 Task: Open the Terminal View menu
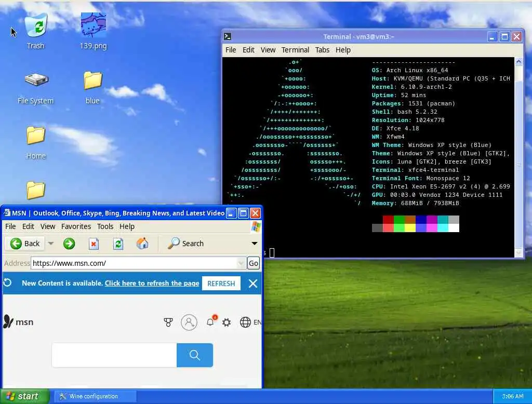click(x=268, y=50)
